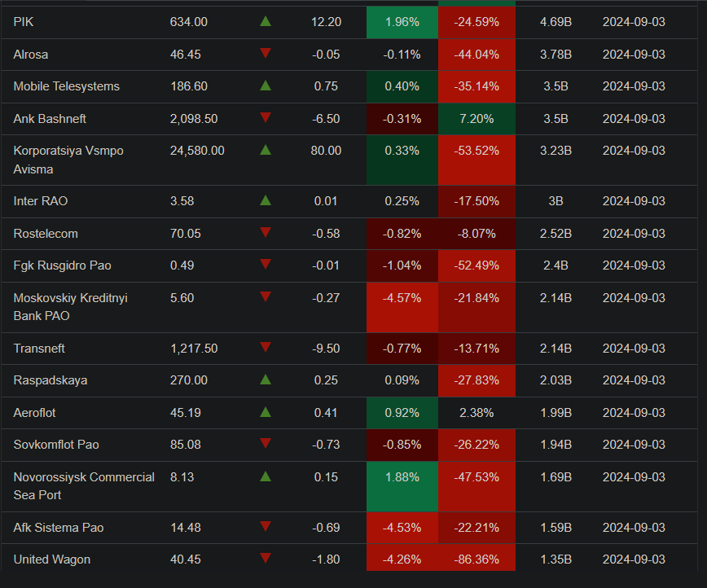Click the red down arrow for Rostelecom
Image resolution: width=707 pixels, height=588 pixels.
click(266, 233)
